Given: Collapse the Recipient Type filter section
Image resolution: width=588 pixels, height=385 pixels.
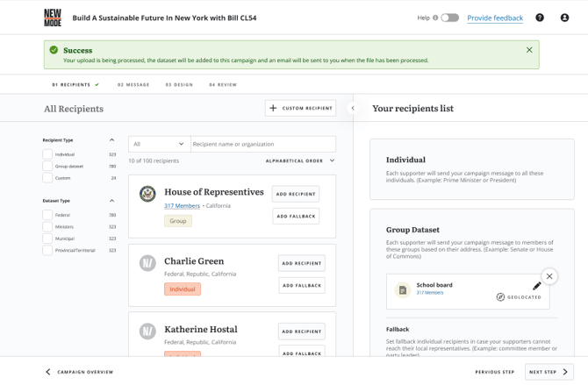Looking at the screenshot, I should click(x=111, y=140).
